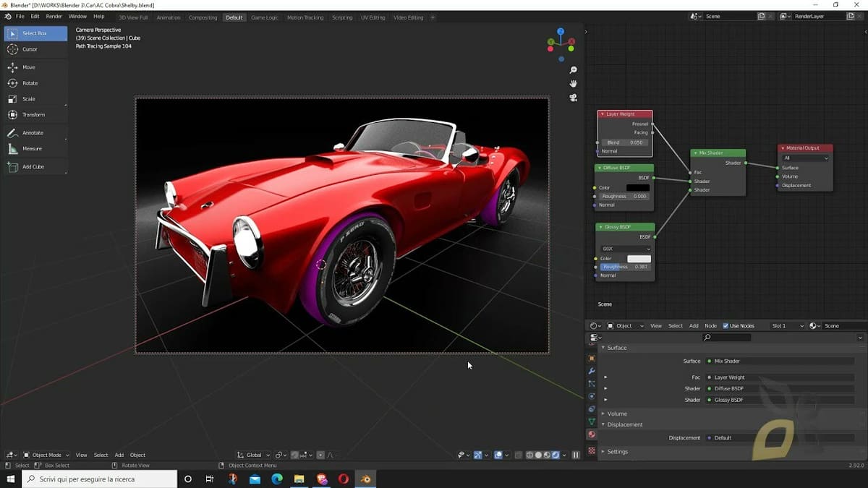Choose the Annotate tool
868x488 pixels.
35,133
